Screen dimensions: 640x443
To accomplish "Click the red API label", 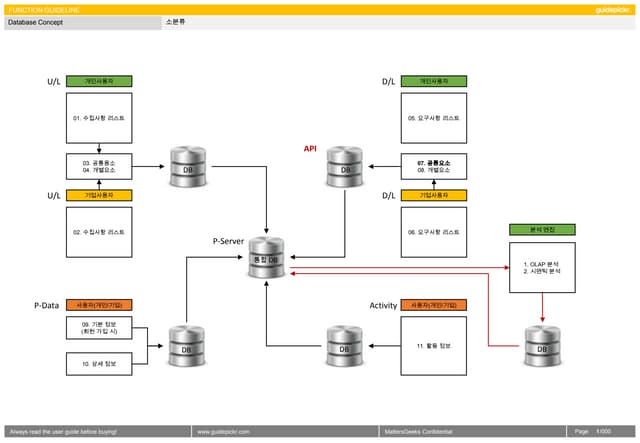I will pyautogui.click(x=310, y=148).
